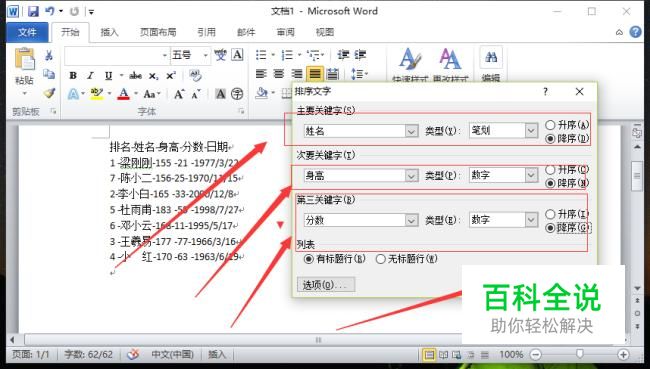
Task: Click the zoom slider handle
Action: coord(580,354)
